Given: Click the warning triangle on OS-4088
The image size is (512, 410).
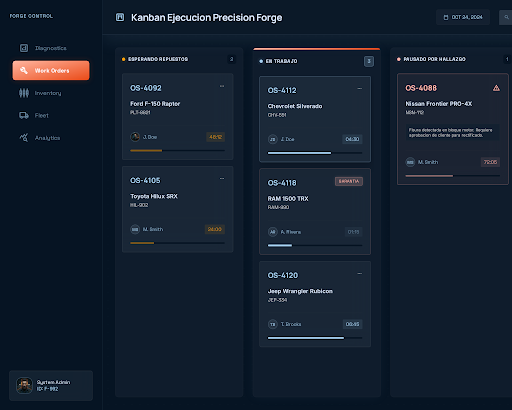Looking at the screenshot, I should (496, 88).
